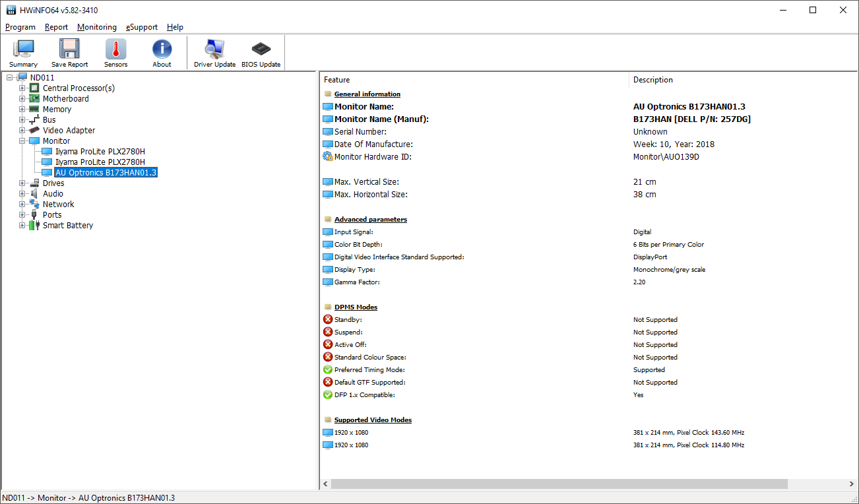Image resolution: width=859 pixels, height=504 pixels.
Task: Click the Advanced parameters heading
Action: (371, 219)
